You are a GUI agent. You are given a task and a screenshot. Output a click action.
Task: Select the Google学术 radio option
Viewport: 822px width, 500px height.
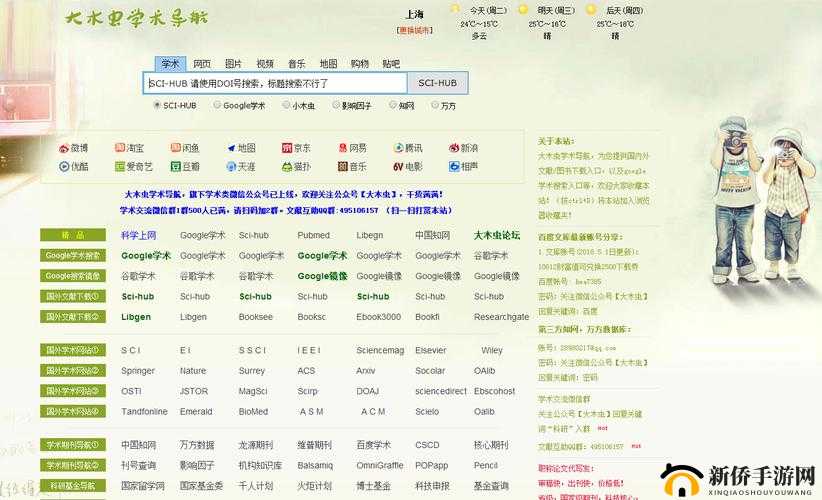coord(217,105)
